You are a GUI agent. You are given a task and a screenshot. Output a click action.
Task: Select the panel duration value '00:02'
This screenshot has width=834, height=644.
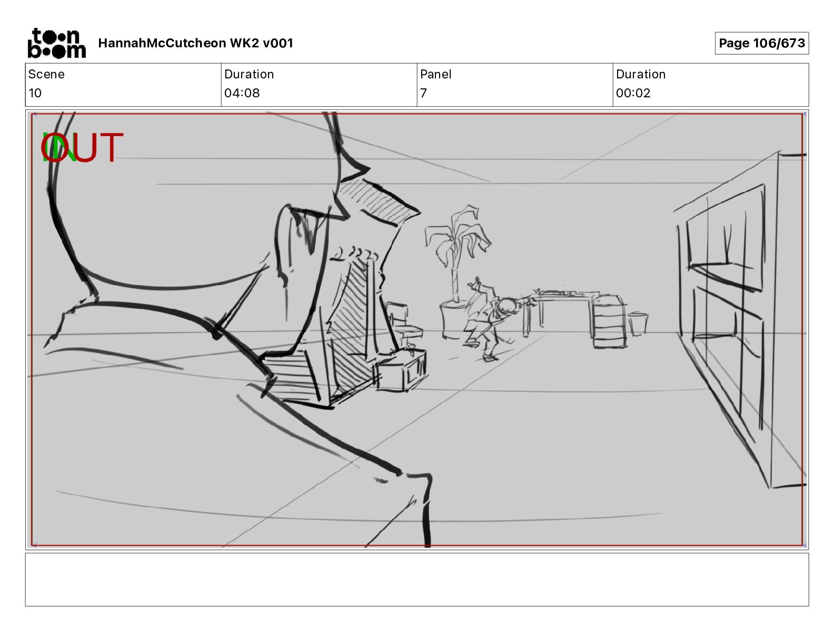[633, 93]
